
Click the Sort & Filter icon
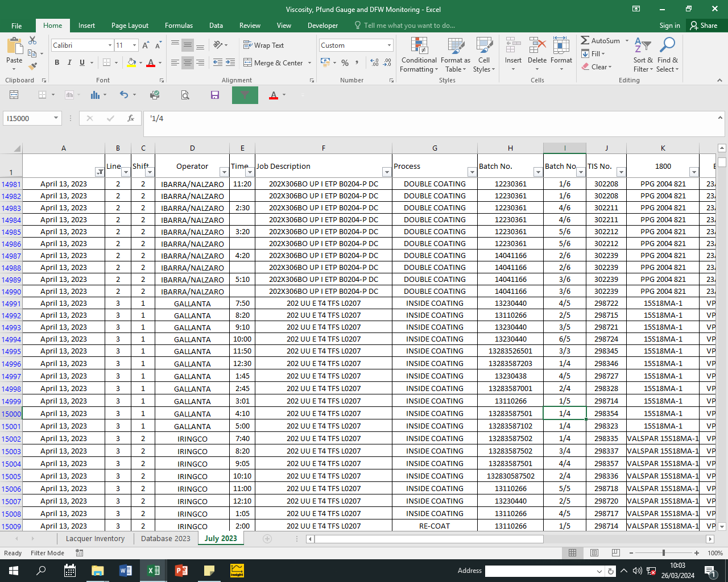click(643, 45)
